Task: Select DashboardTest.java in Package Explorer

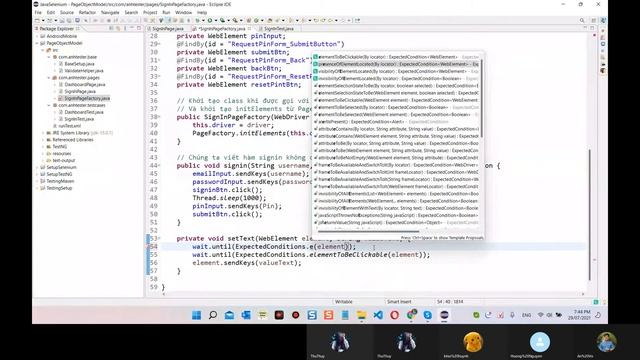Action: tap(84, 112)
